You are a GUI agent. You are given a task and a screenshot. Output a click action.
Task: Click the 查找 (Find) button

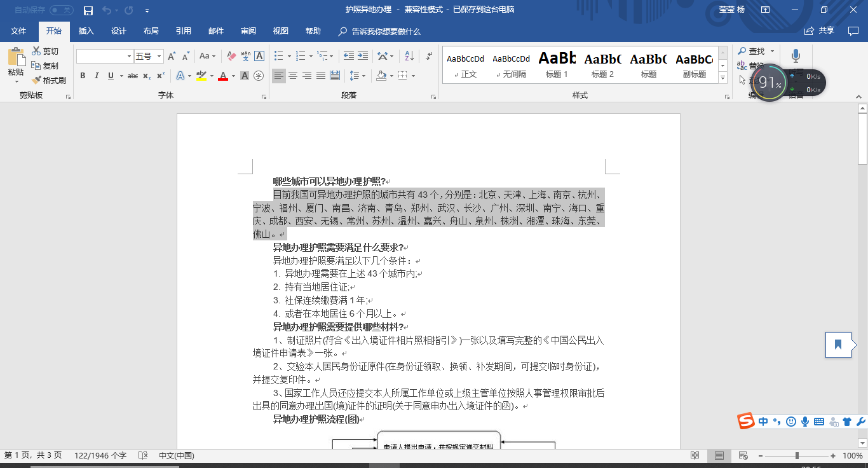click(756, 51)
